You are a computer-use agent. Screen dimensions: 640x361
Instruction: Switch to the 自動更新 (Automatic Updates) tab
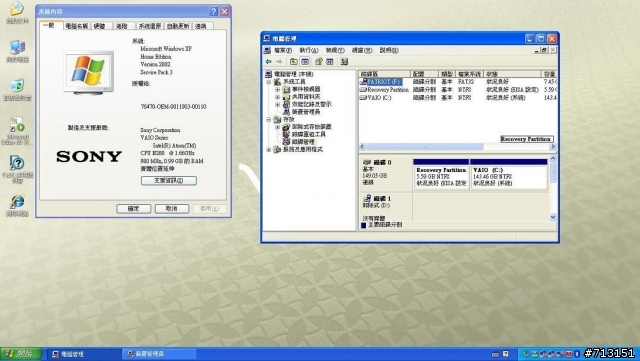coord(178,26)
